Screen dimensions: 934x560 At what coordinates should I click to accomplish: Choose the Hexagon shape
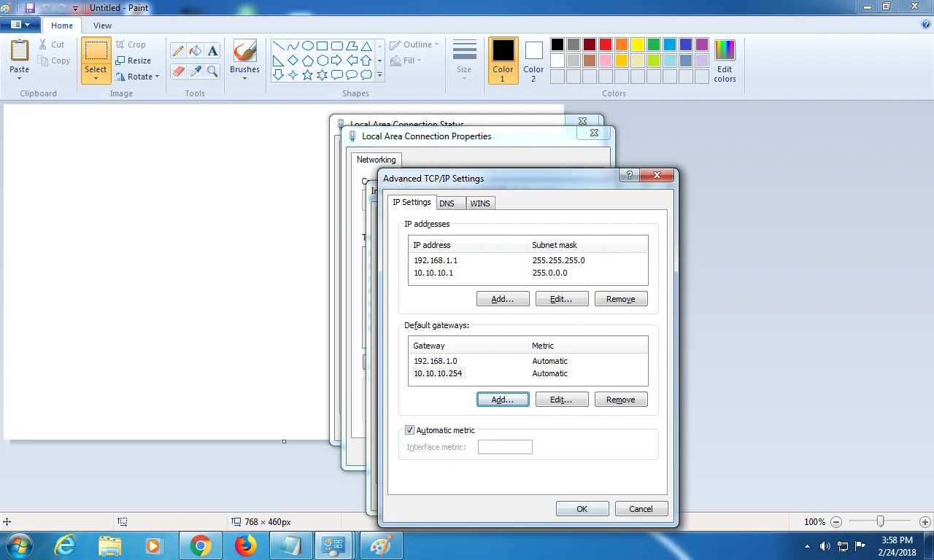point(323,61)
